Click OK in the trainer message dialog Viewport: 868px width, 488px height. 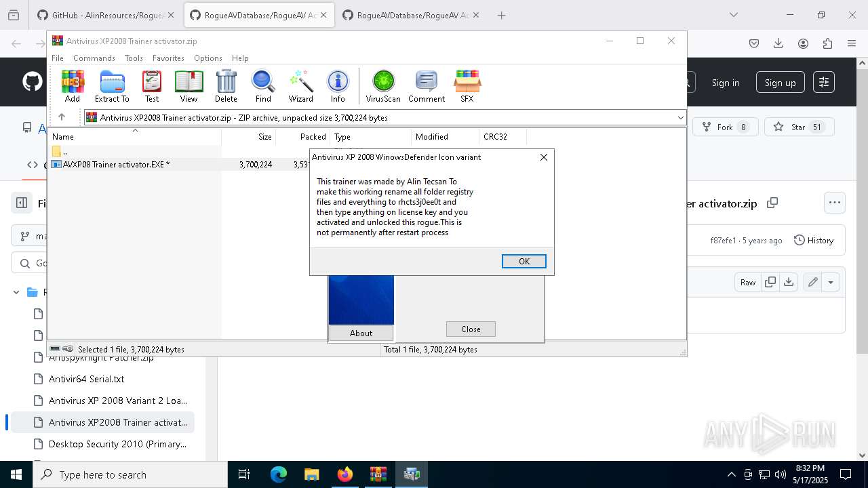click(x=524, y=262)
